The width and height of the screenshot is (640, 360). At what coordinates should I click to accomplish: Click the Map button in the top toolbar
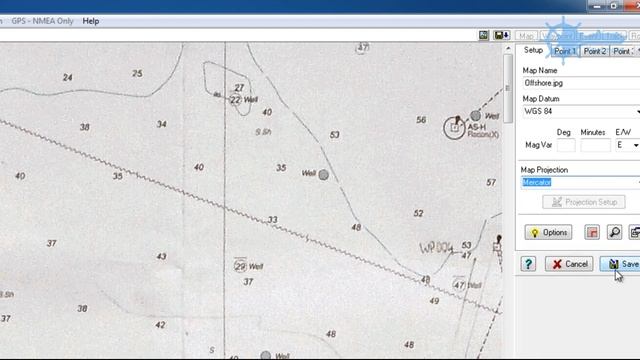(526, 36)
